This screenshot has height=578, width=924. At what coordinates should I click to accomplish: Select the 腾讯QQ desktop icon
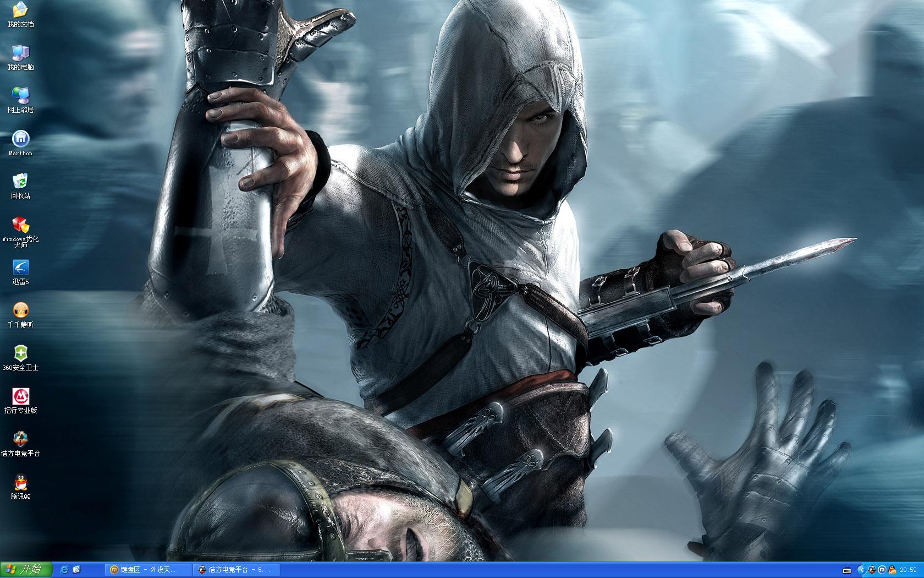[20, 487]
